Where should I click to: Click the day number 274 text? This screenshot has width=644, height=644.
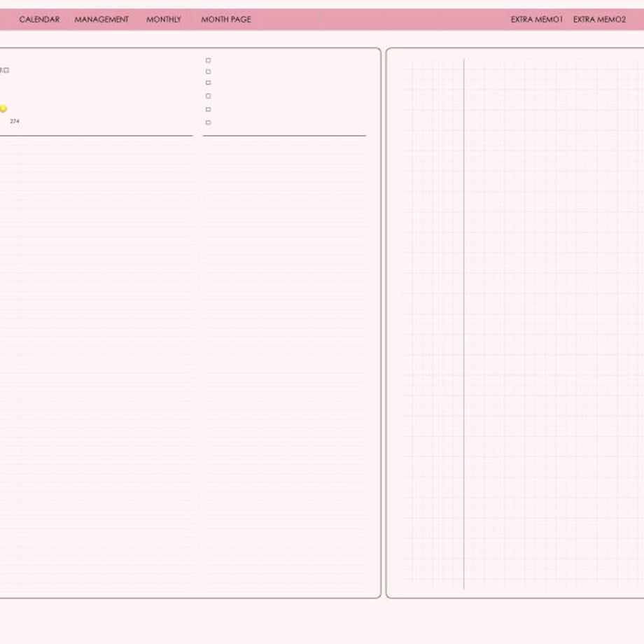tap(15, 121)
